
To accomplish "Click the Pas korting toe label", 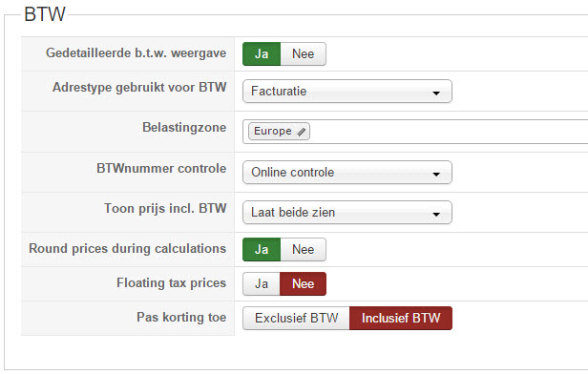I will click(181, 318).
